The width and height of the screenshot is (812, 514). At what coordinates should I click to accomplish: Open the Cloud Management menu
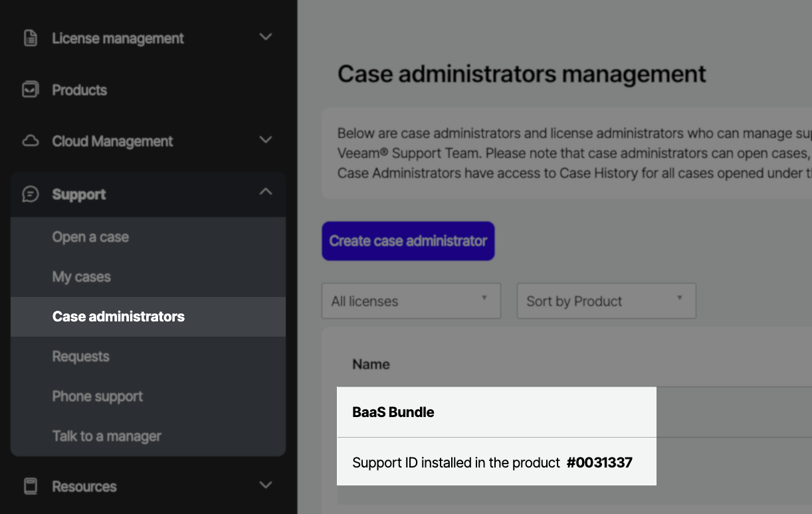[x=112, y=141]
